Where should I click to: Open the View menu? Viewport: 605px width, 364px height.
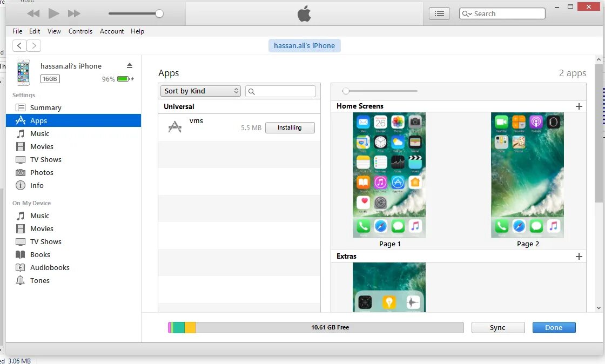click(54, 31)
